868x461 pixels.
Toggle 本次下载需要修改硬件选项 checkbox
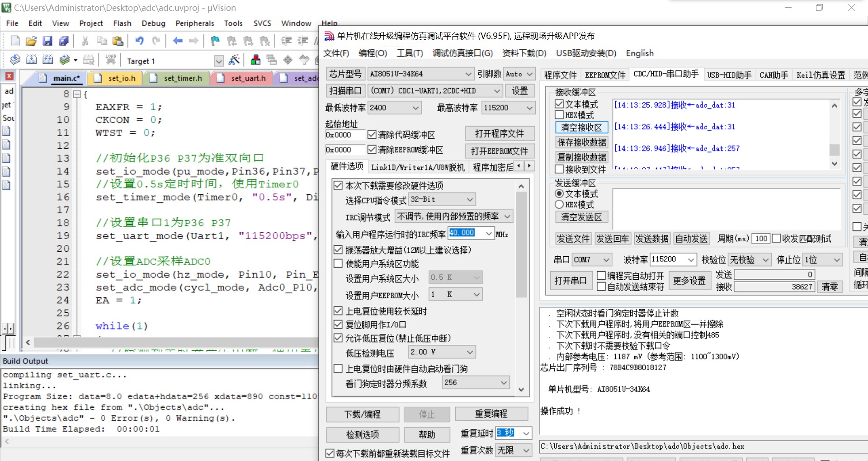pos(338,185)
